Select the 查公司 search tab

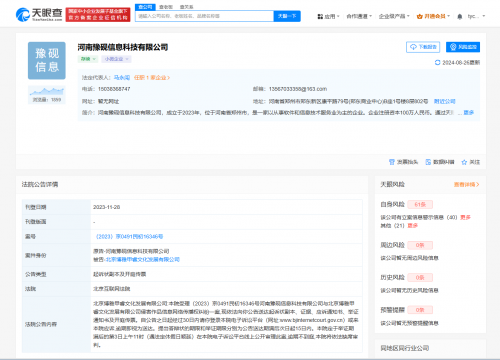click(145, 7)
